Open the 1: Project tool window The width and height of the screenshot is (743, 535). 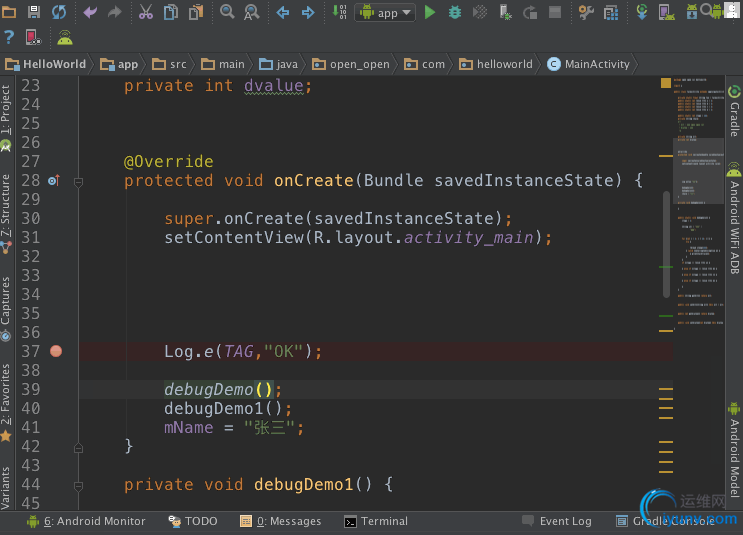6,118
